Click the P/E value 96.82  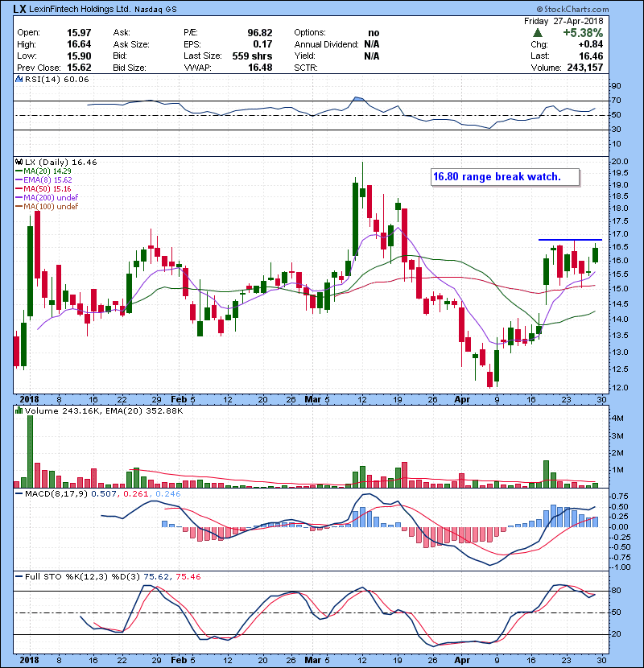[260, 33]
